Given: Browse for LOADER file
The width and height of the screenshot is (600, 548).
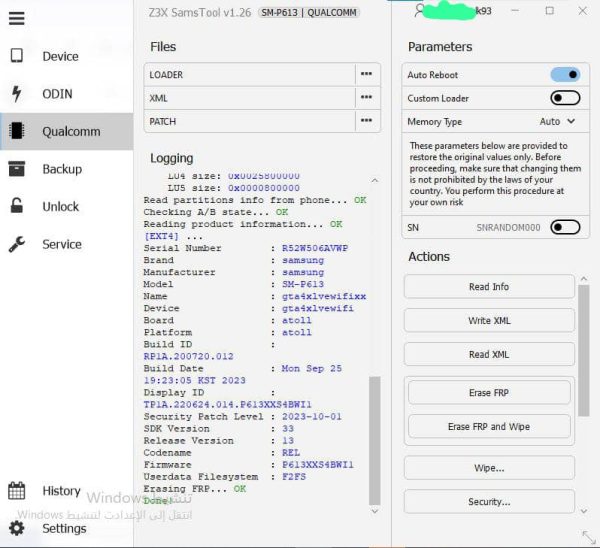Looking at the screenshot, I should pos(366,74).
